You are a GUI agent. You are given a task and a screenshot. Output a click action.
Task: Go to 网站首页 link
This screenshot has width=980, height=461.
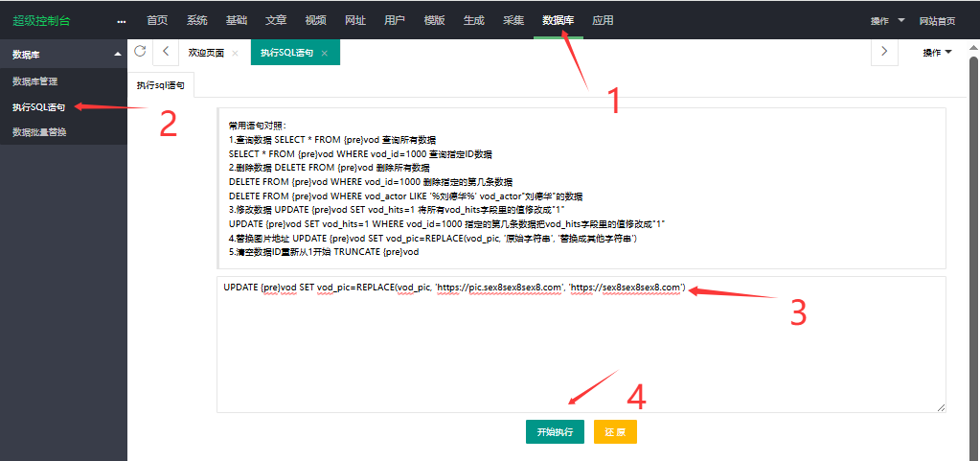(937, 21)
